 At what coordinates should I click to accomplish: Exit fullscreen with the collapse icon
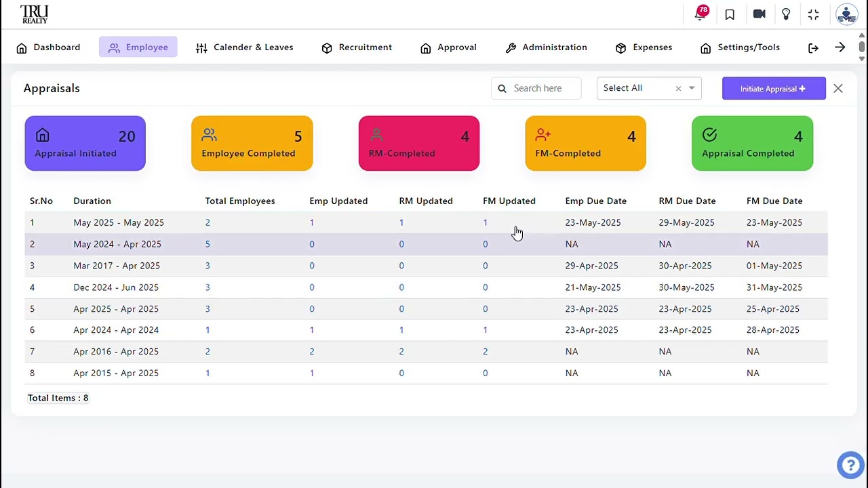tap(814, 14)
